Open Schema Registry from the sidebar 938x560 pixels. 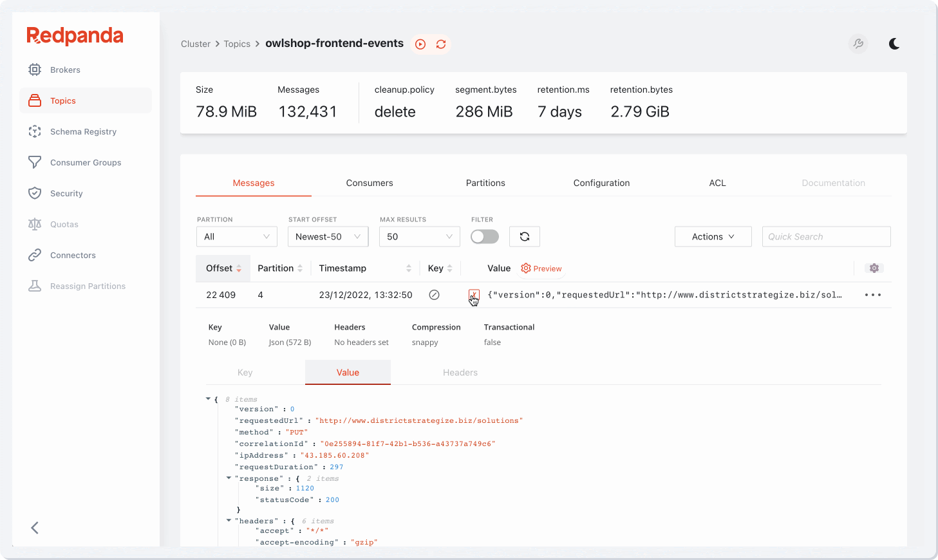[82, 131]
